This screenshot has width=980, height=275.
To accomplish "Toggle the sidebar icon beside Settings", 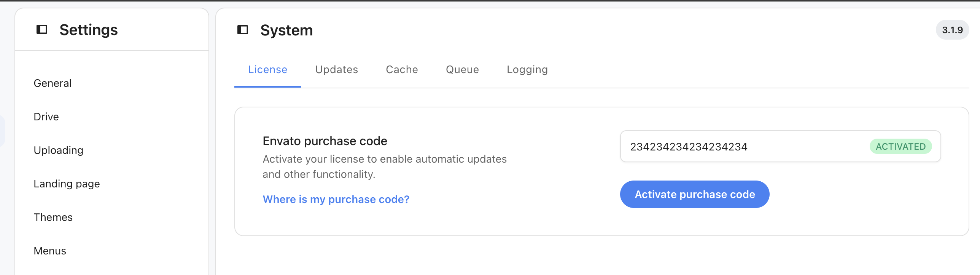I will 42,29.
